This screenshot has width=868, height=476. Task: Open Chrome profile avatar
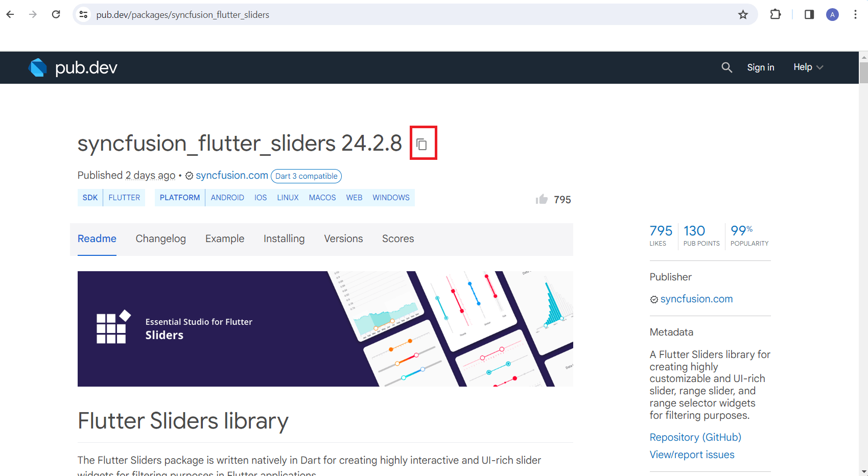(832, 14)
